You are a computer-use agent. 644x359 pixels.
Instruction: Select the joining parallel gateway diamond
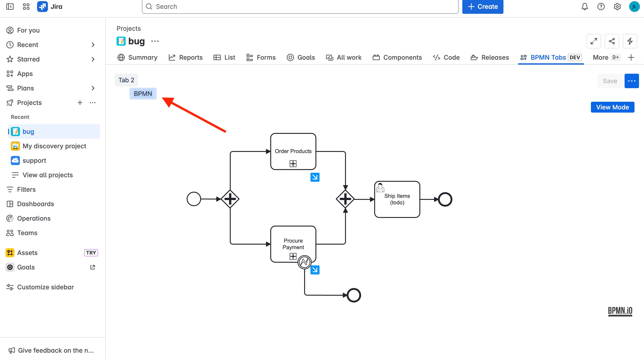coord(345,199)
